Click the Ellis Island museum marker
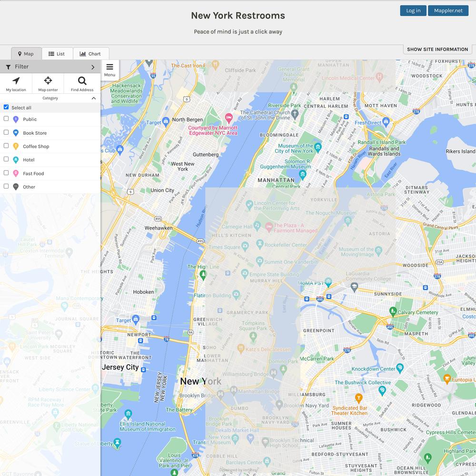Viewport: 476px width, 476px height. coord(128,414)
